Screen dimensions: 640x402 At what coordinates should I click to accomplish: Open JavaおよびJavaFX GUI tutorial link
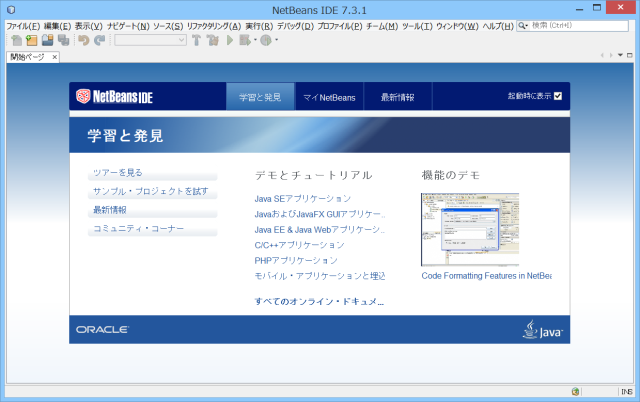pos(320,214)
